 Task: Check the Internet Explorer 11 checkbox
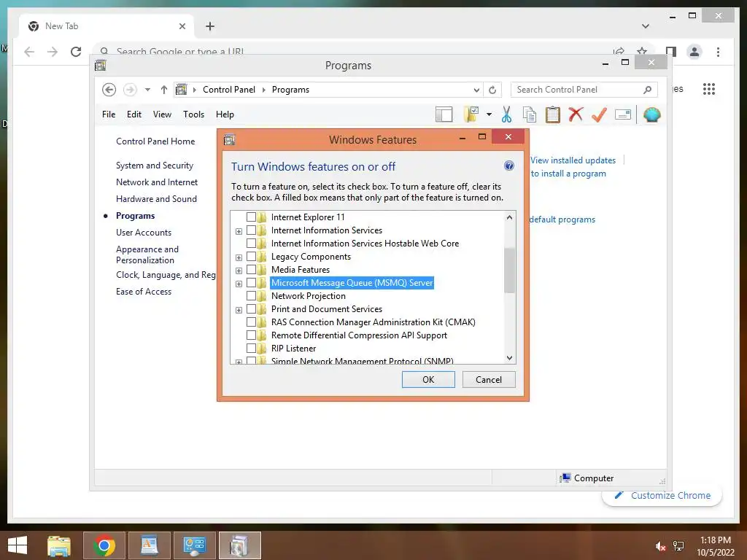pos(251,217)
